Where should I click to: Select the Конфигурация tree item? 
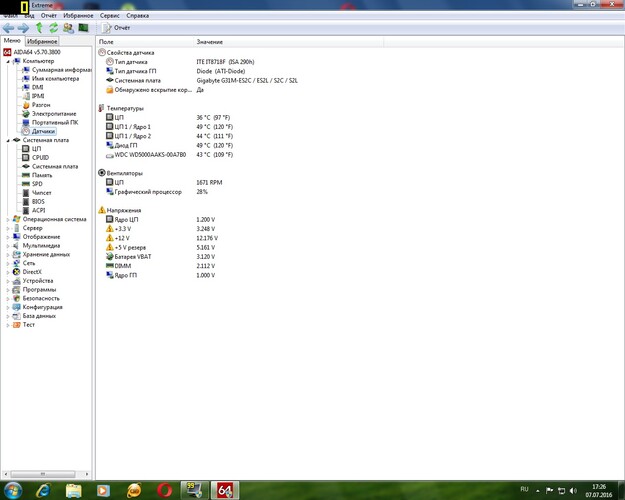tap(42, 307)
